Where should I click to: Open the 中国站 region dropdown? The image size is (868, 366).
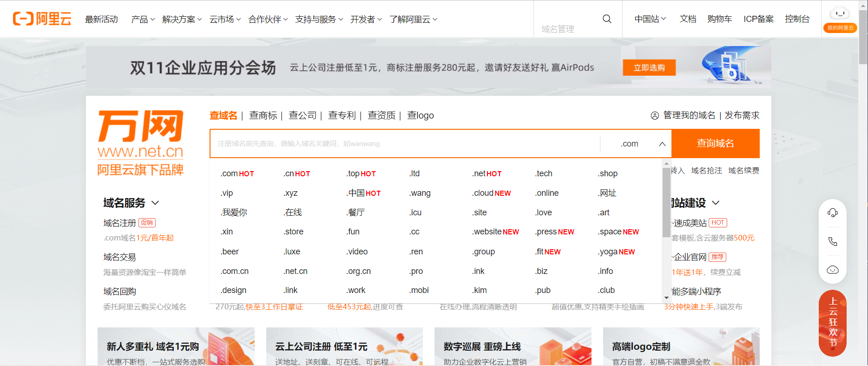(x=650, y=19)
